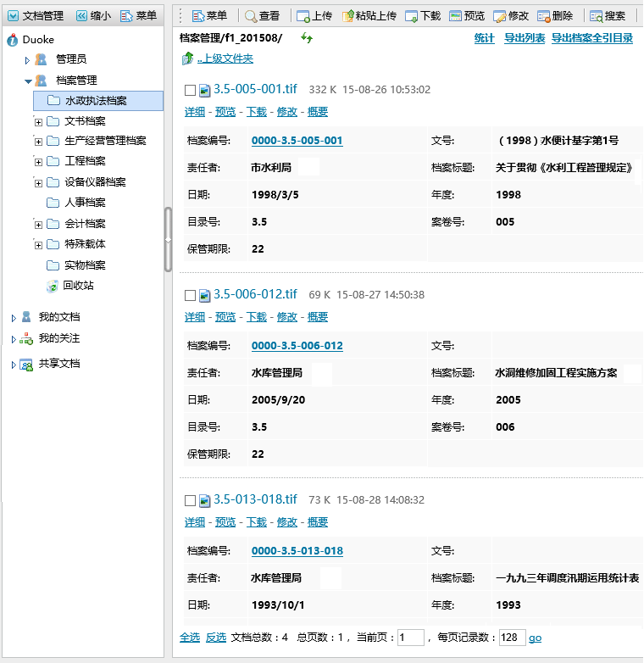
Task: Click the 删除 delete toolbar icon
Action: click(x=543, y=16)
